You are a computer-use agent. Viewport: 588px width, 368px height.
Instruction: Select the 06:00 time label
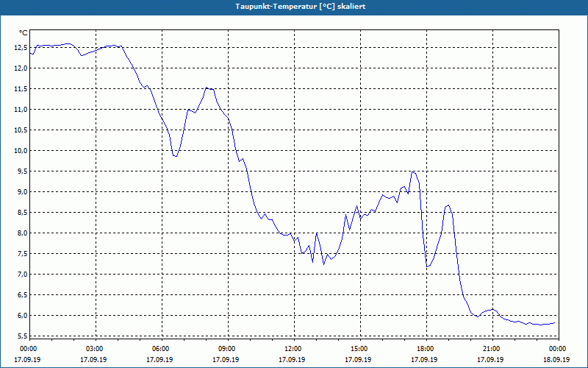[x=162, y=349]
